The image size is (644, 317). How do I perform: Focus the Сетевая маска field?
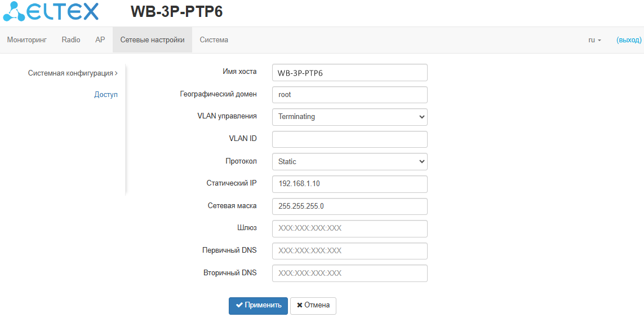coord(349,206)
